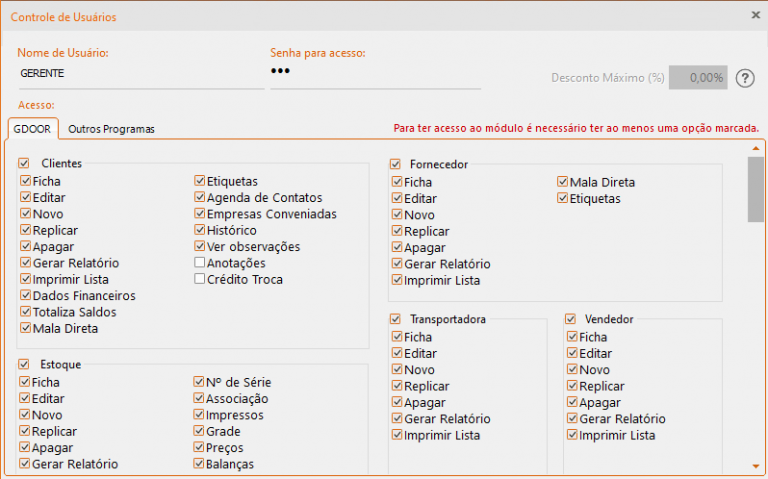Image resolution: width=768 pixels, height=479 pixels.
Task: Click the vertical scrollbar thumb
Action: coord(756,190)
